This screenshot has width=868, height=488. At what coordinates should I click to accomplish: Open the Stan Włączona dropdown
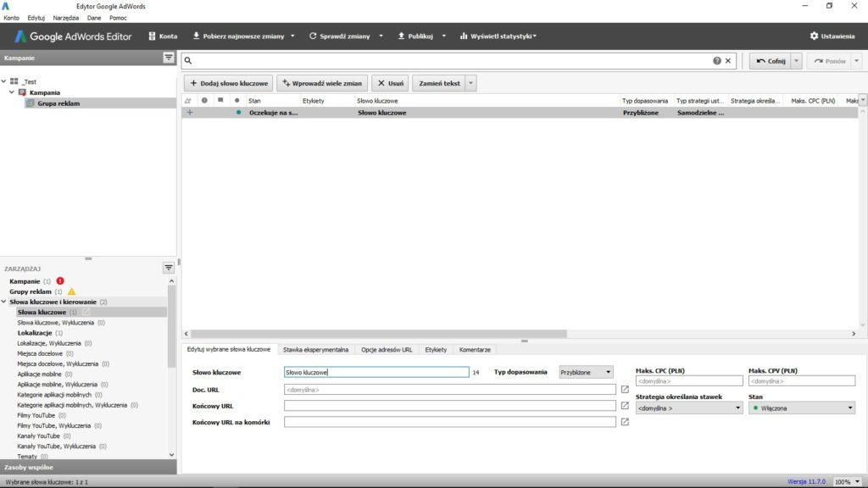802,408
